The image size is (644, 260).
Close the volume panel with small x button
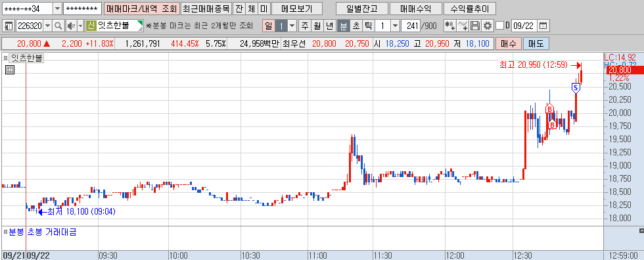[x=641, y=230]
